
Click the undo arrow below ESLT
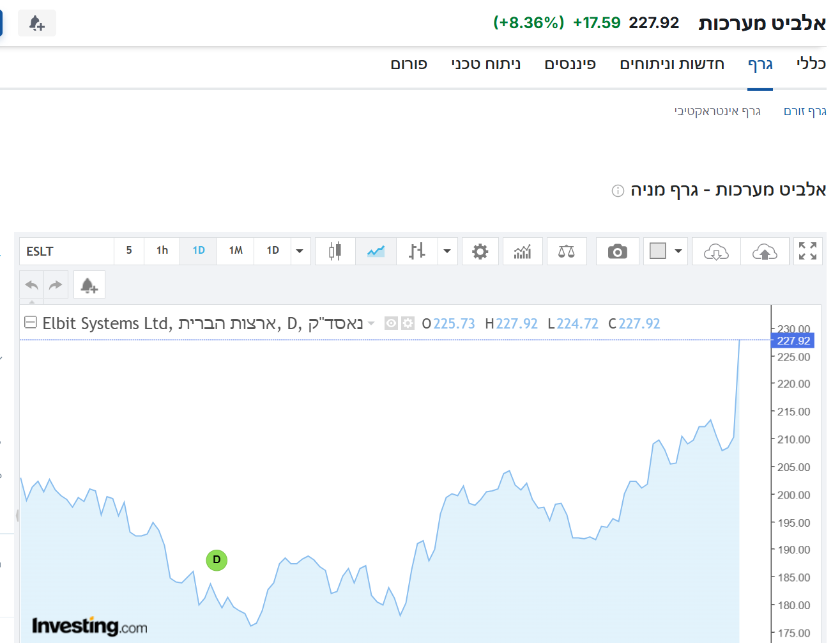click(32, 285)
